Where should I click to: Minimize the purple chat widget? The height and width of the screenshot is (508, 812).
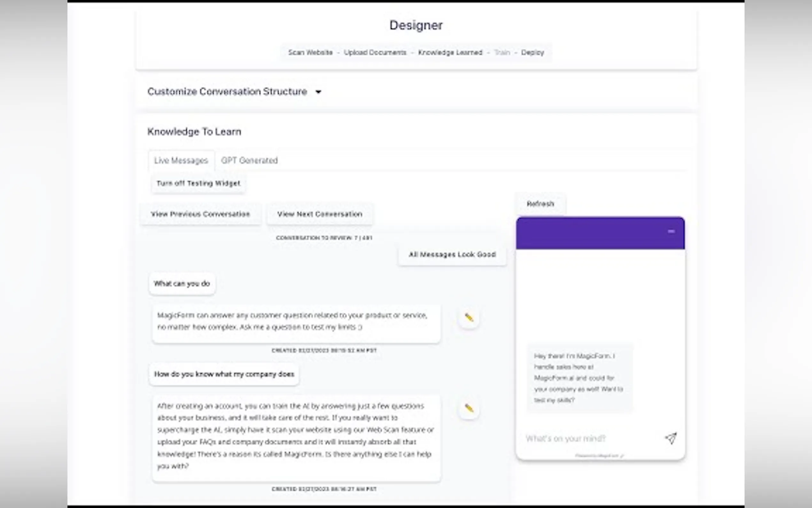pyautogui.click(x=671, y=231)
